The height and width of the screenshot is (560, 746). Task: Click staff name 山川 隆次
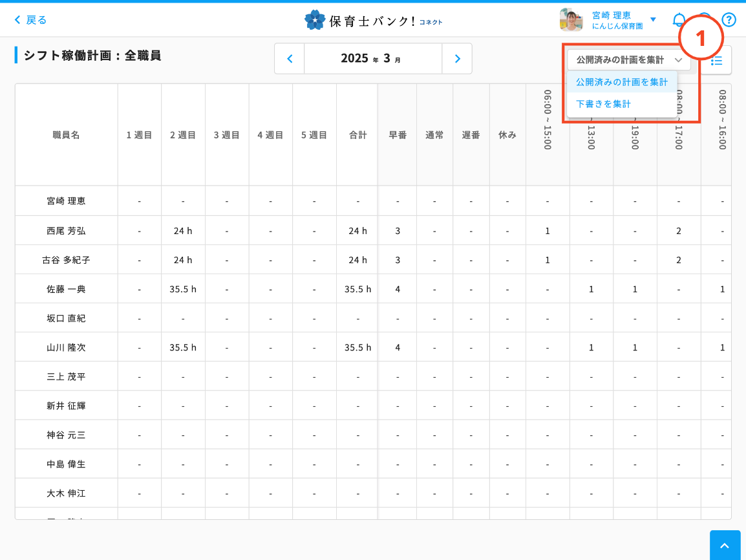click(x=66, y=347)
